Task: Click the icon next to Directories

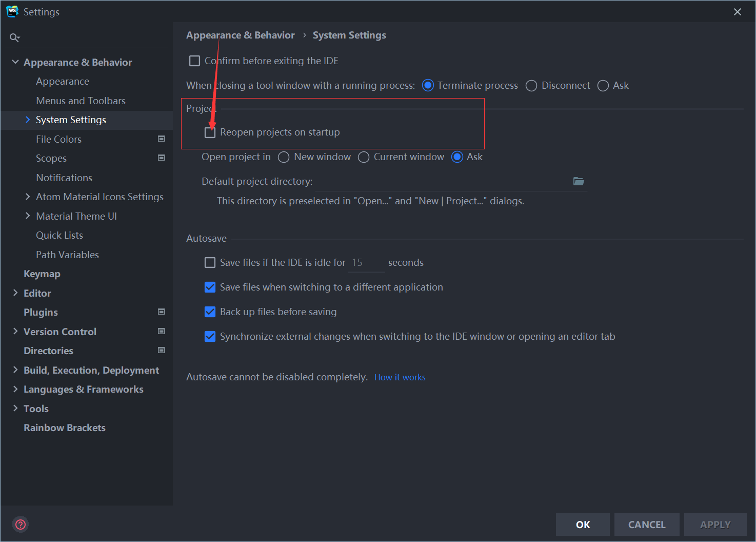Action: (x=161, y=350)
